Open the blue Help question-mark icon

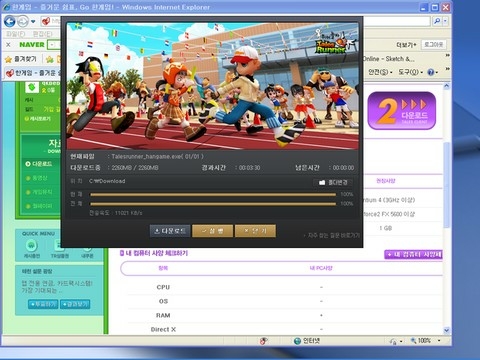[x=431, y=72]
